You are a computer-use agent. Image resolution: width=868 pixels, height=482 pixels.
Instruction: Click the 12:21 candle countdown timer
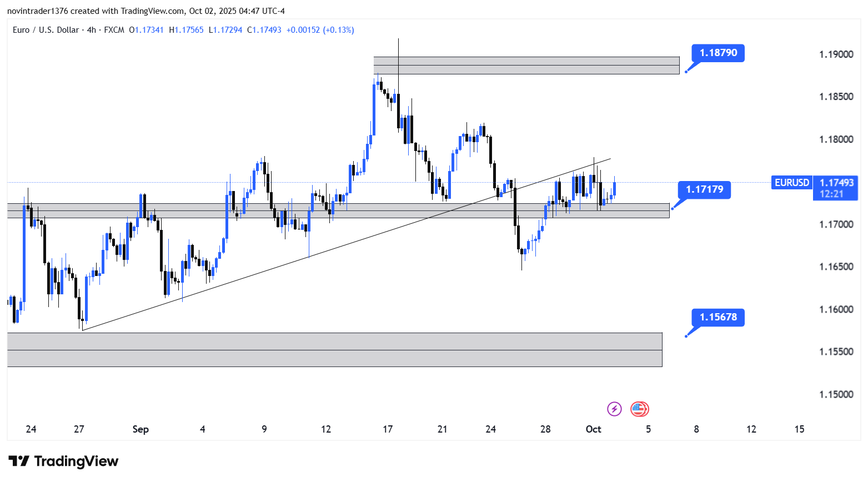(x=831, y=194)
